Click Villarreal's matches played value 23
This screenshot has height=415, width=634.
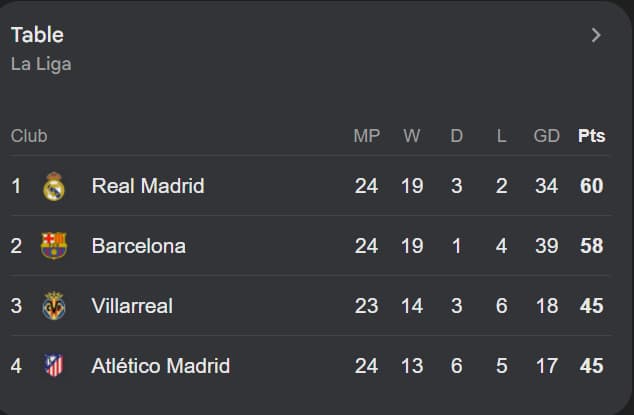click(x=367, y=306)
